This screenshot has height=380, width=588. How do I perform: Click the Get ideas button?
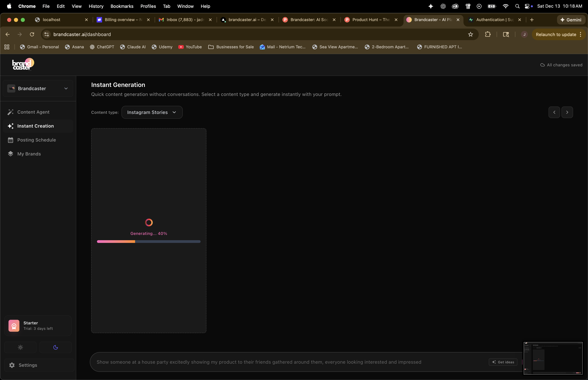(x=503, y=362)
